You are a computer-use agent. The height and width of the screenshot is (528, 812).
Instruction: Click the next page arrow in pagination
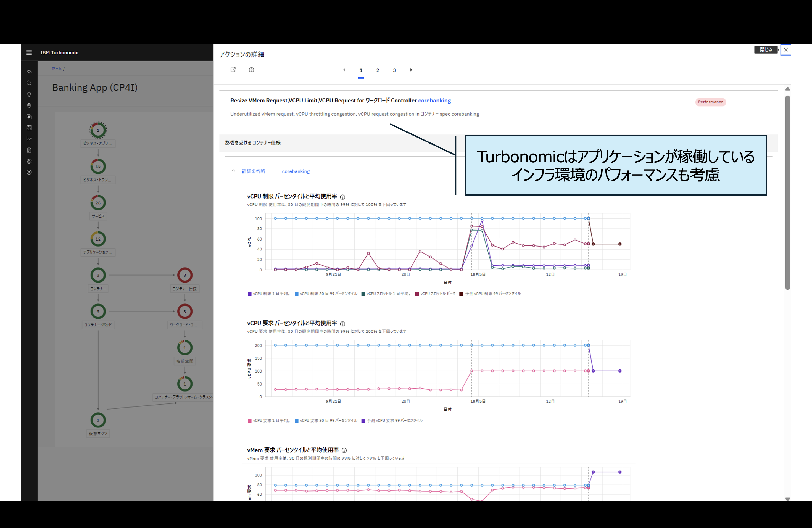(x=411, y=70)
